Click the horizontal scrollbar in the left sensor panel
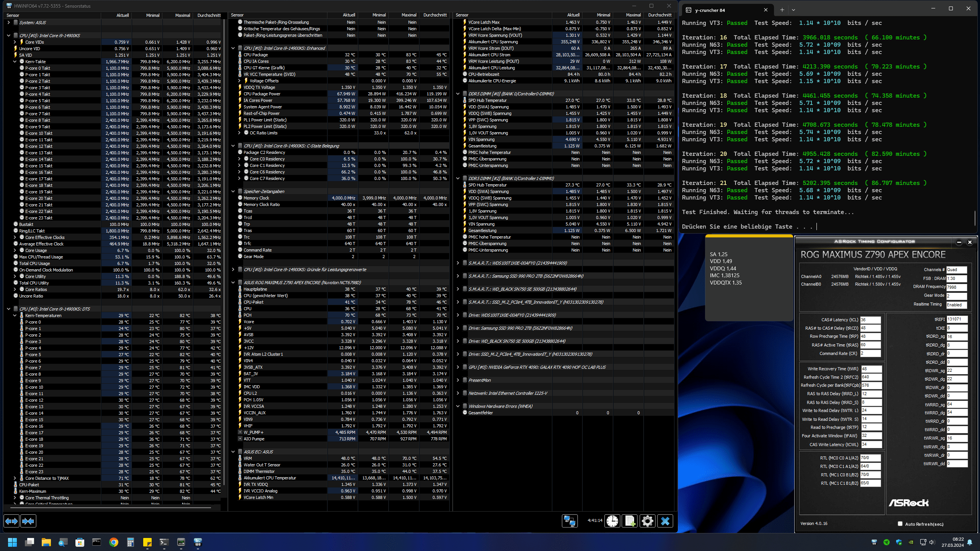This screenshot has height=551, width=980. point(111,508)
